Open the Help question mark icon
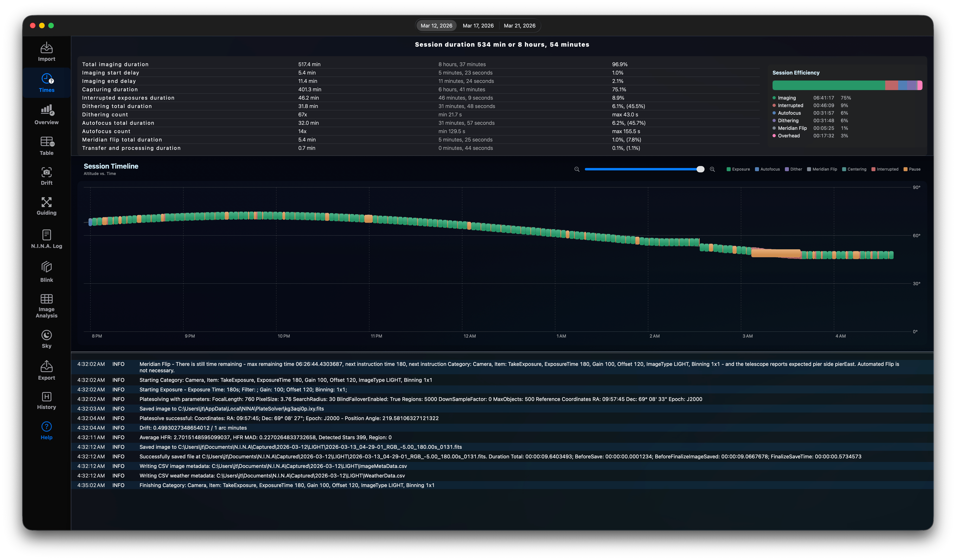This screenshot has width=956, height=560. tap(46, 426)
